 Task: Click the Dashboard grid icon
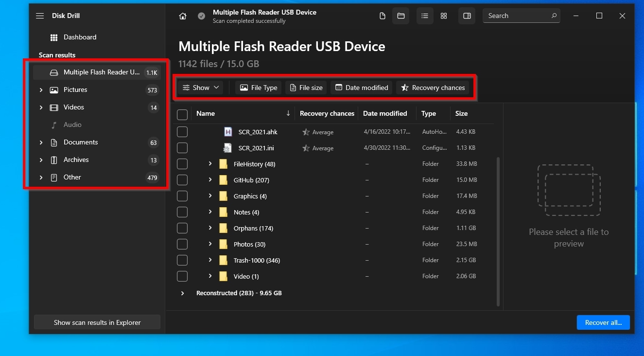(x=54, y=37)
